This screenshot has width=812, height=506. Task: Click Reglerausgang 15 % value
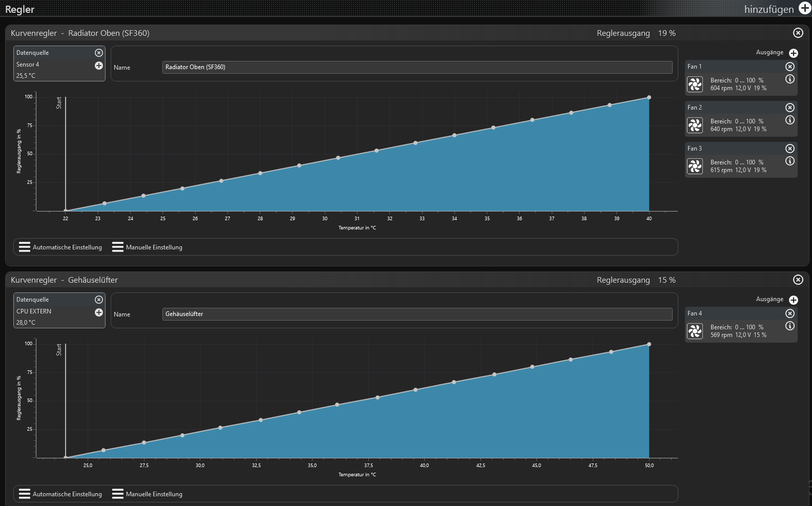pos(667,280)
